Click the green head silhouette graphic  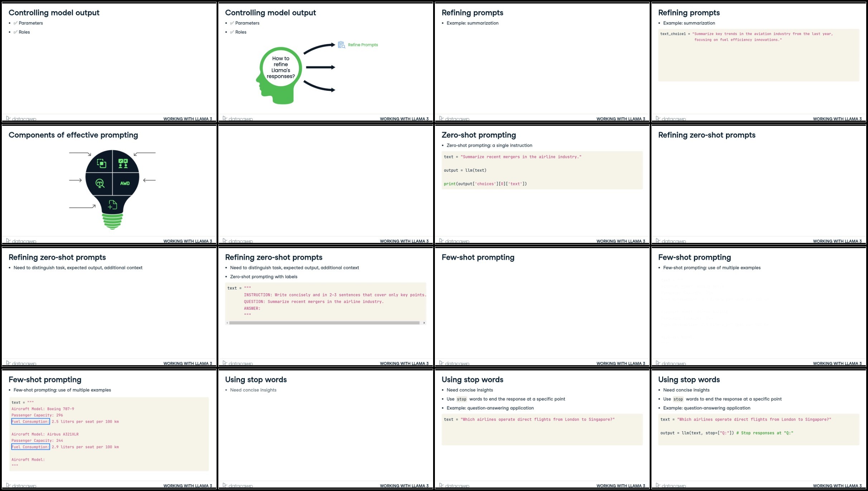279,76
